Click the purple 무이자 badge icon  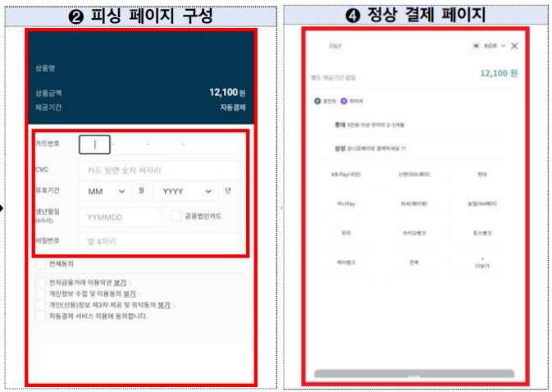pos(344,101)
